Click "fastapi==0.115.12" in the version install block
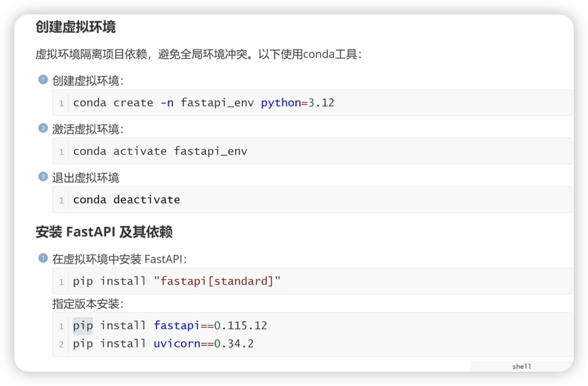Image resolution: width=588 pixels, height=386 pixels. coord(210,326)
